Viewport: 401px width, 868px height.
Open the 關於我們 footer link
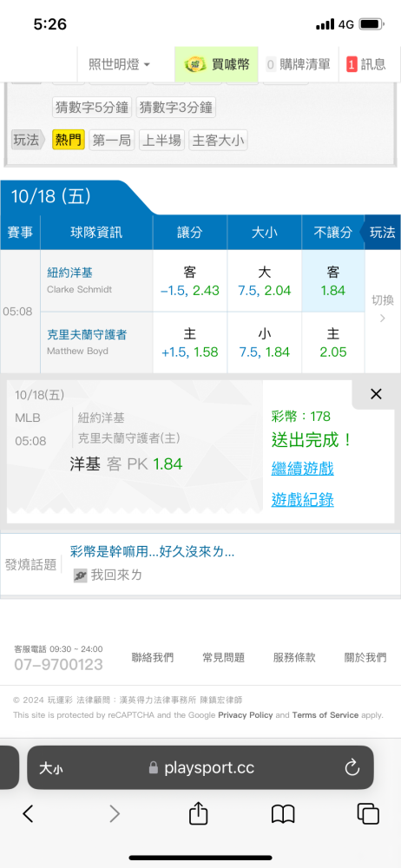(365, 658)
